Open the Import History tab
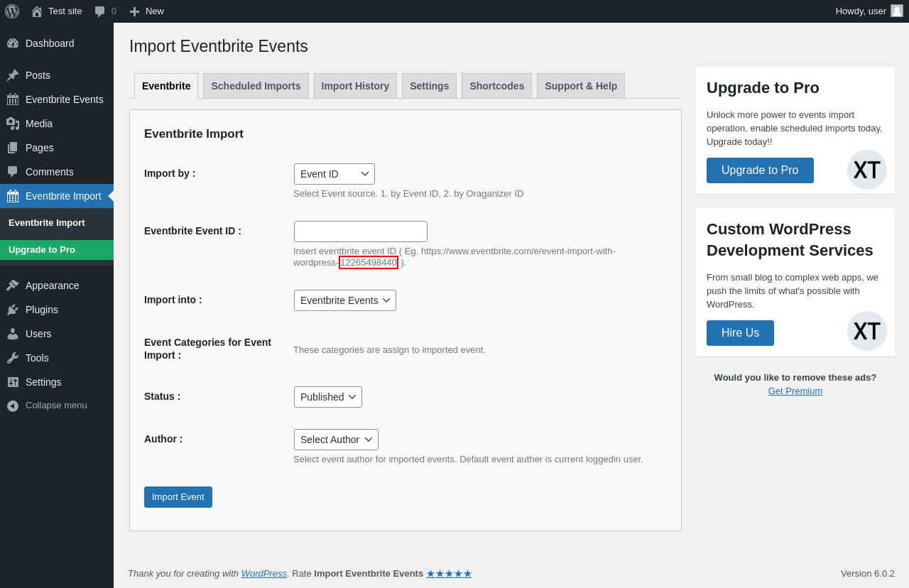The image size is (909, 588). click(355, 86)
